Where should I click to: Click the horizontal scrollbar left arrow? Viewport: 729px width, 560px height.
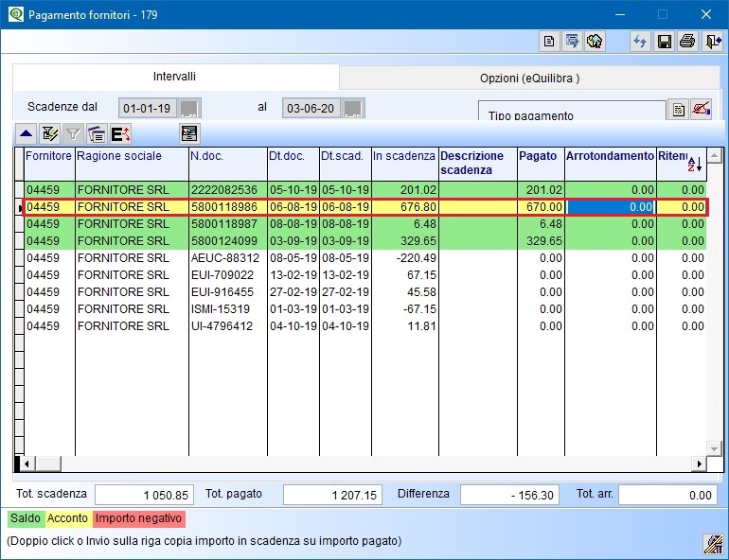coord(27,464)
